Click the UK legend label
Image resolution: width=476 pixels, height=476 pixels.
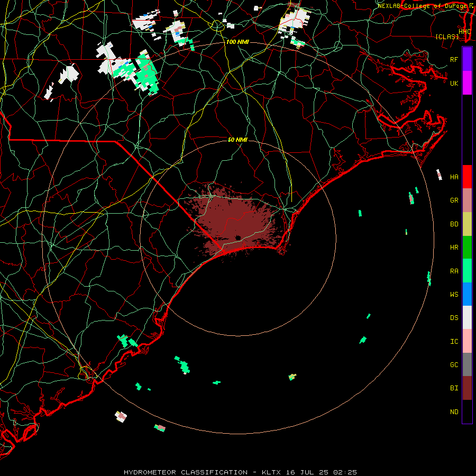tap(454, 83)
